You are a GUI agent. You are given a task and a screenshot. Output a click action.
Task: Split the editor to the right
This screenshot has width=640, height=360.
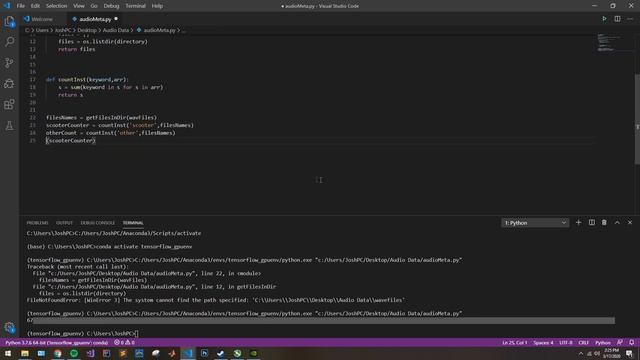(617, 19)
